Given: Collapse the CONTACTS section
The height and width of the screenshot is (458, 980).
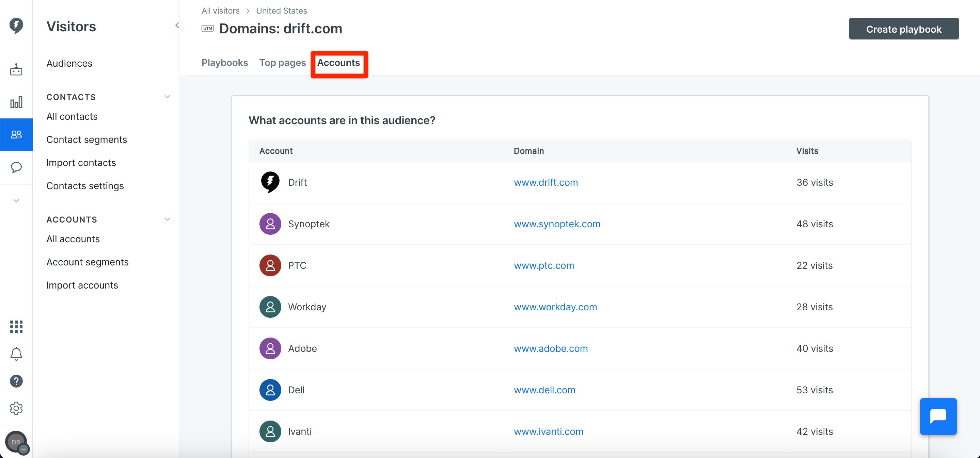Looking at the screenshot, I should (x=168, y=97).
